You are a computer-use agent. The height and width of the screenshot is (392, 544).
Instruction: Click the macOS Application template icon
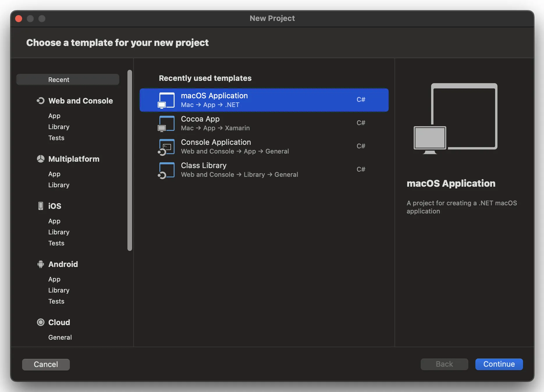(x=166, y=100)
